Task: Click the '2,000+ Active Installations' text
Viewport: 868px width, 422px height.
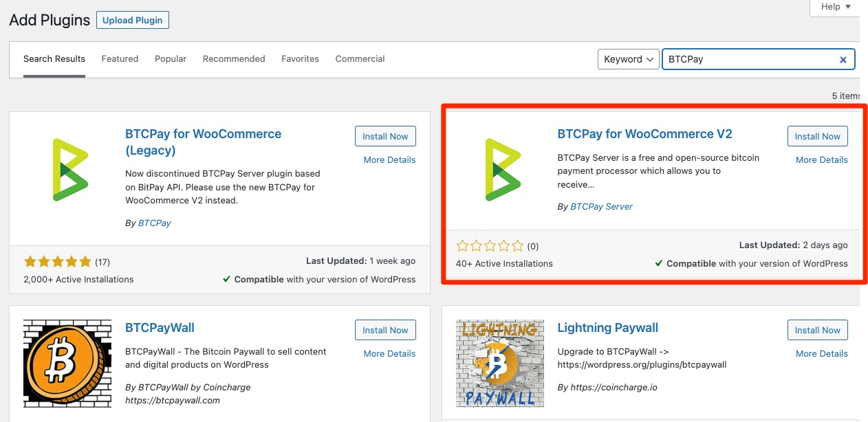Action: 78,280
